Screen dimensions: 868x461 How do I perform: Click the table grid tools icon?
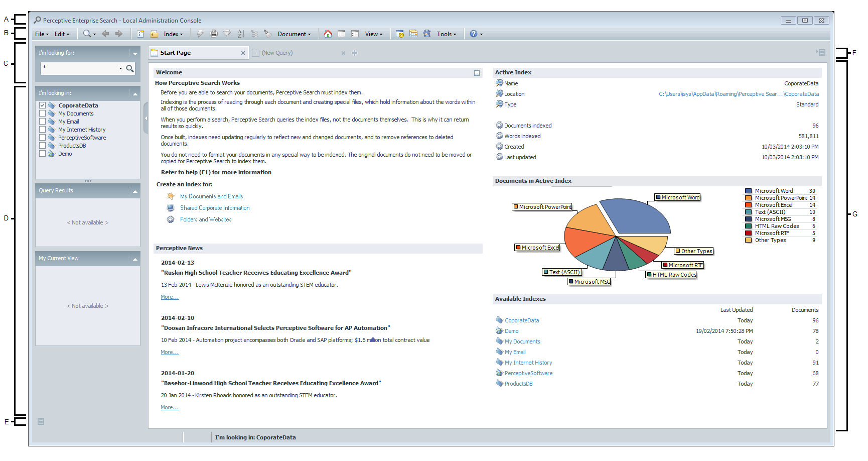click(413, 34)
